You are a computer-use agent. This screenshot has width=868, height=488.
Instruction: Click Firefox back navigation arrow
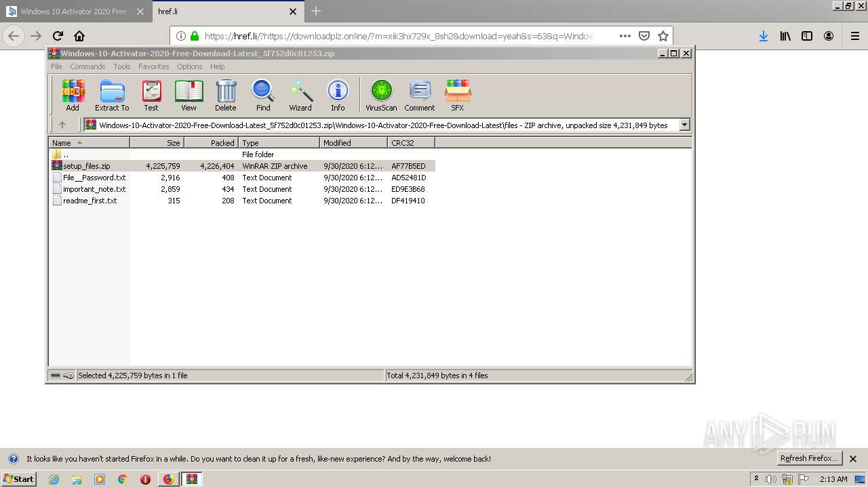(x=14, y=36)
